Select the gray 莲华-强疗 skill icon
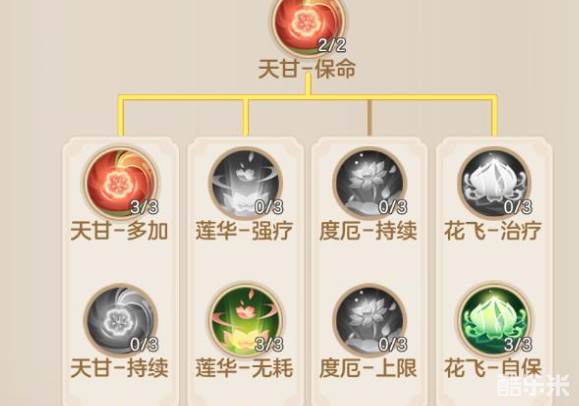The image size is (579, 406). [x=245, y=182]
